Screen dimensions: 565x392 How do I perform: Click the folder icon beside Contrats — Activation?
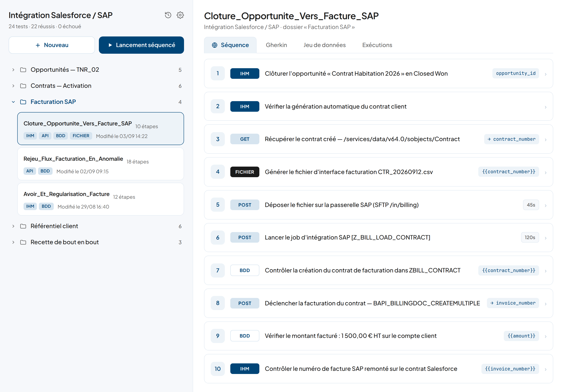[x=23, y=86]
